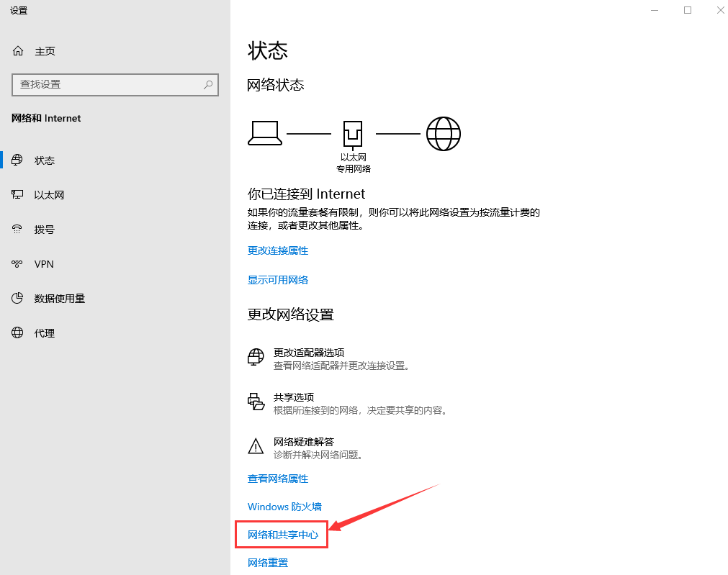Image resolution: width=728 pixels, height=575 pixels.
Task: Click 网络重置 link
Action: (x=268, y=563)
